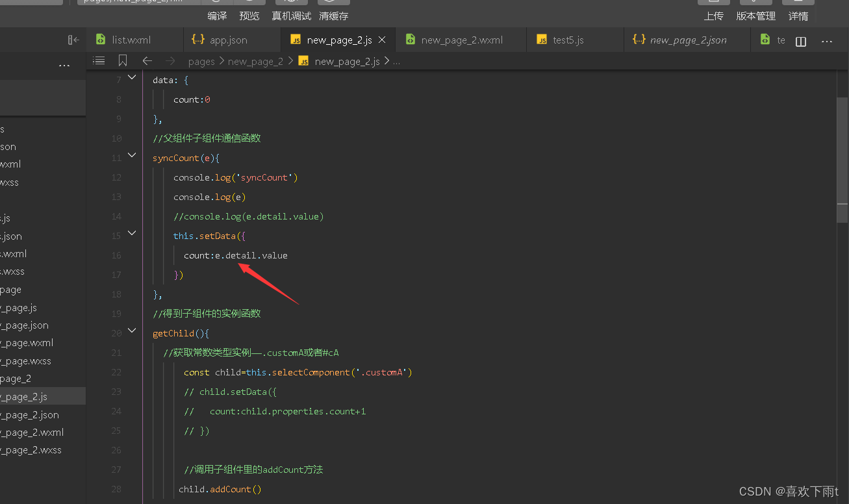The width and height of the screenshot is (849, 504).
Task: Toggle the bookmark icon in breadcrumb bar
Action: point(123,60)
